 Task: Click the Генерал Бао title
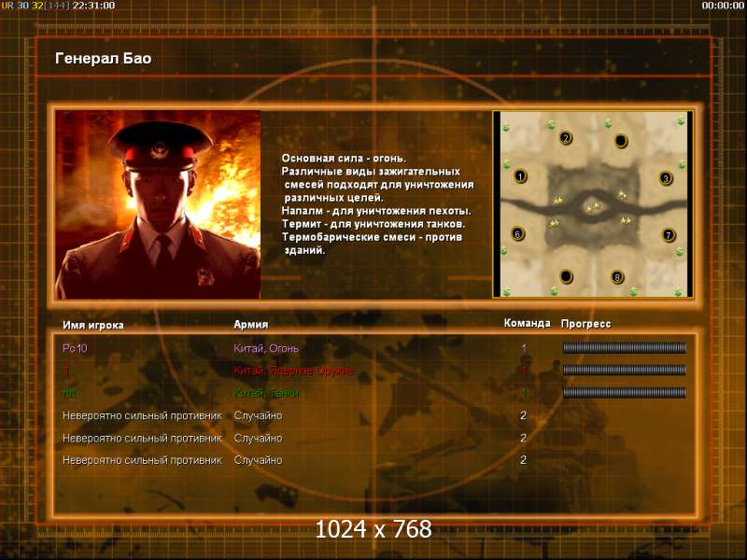(x=104, y=58)
